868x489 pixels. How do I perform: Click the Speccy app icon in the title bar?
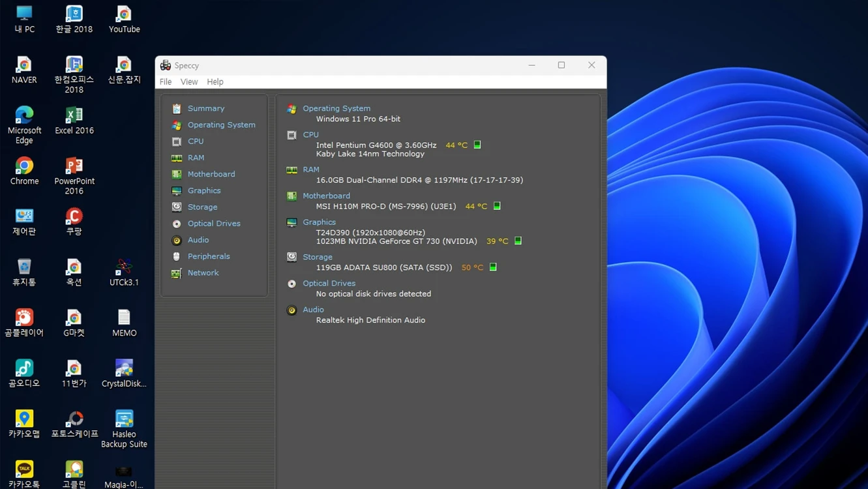[x=166, y=65]
